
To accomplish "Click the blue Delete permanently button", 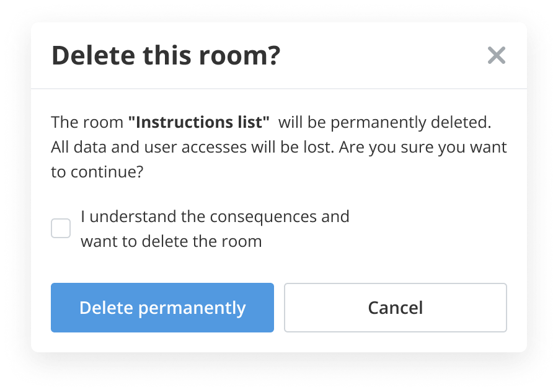I will coord(162,308).
